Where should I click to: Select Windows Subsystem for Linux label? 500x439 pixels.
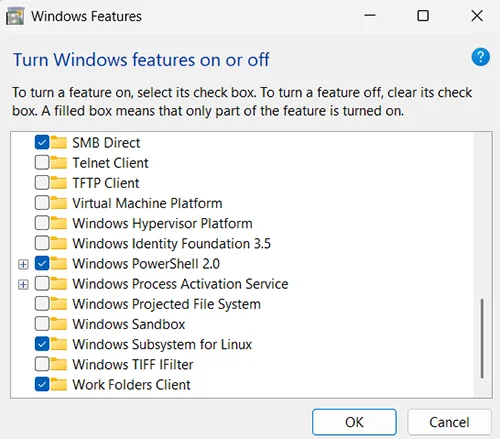click(x=162, y=345)
